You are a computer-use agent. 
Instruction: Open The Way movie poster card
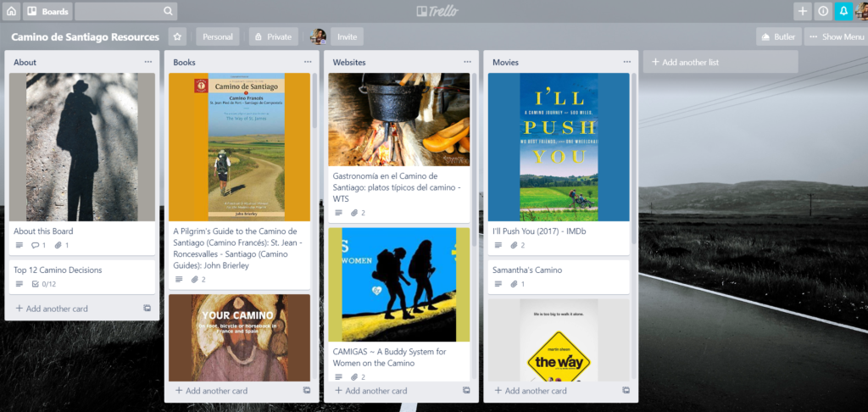pyautogui.click(x=559, y=340)
